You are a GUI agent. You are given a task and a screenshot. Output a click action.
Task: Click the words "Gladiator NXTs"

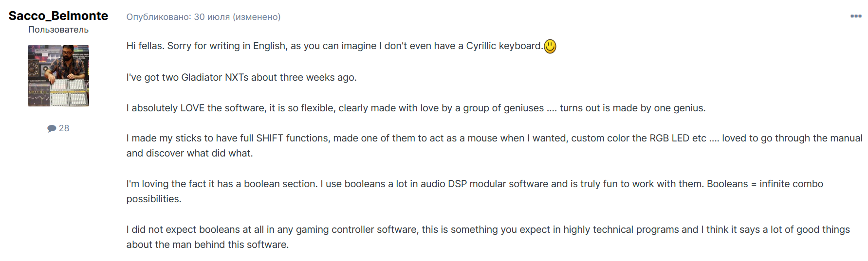[215, 77]
